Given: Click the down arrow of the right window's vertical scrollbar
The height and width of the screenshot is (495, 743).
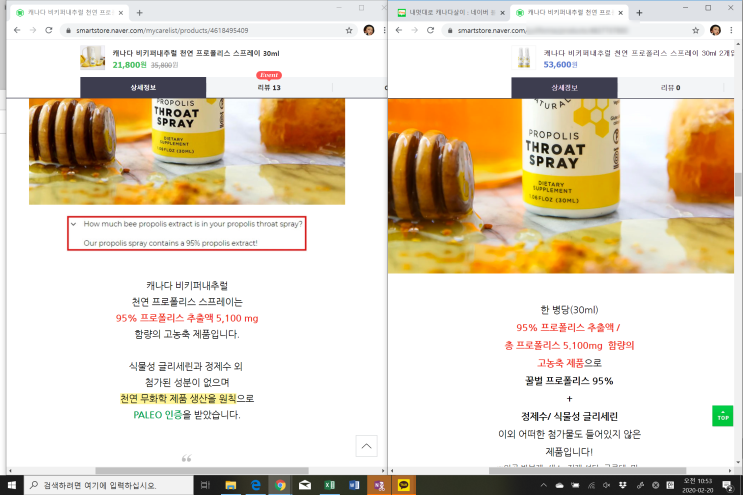Looking at the screenshot, I should [738, 463].
